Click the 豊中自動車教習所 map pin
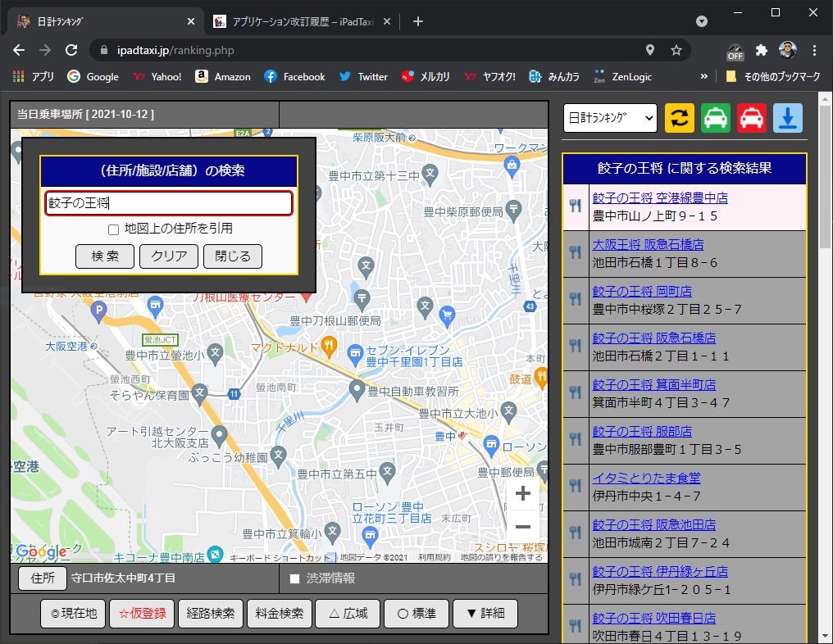The image size is (833, 644). pyautogui.click(x=357, y=391)
